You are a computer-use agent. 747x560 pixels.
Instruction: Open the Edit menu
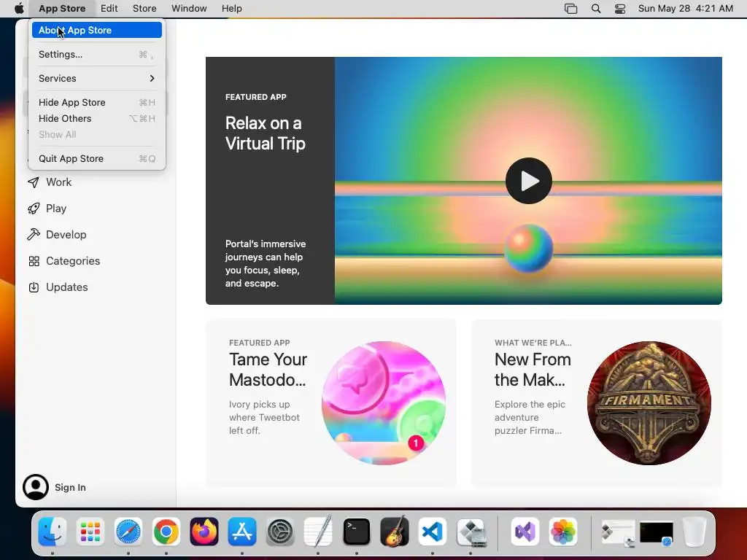point(109,9)
